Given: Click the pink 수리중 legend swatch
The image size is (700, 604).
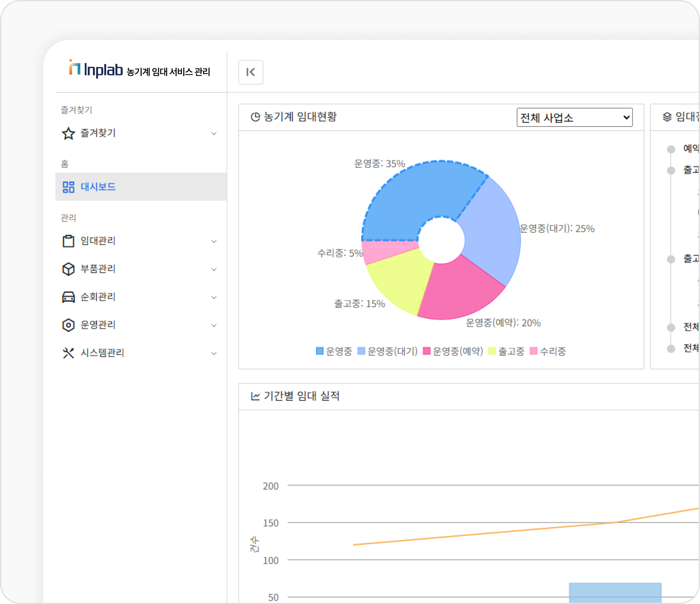Looking at the screenshot, I should pos(533,351).
